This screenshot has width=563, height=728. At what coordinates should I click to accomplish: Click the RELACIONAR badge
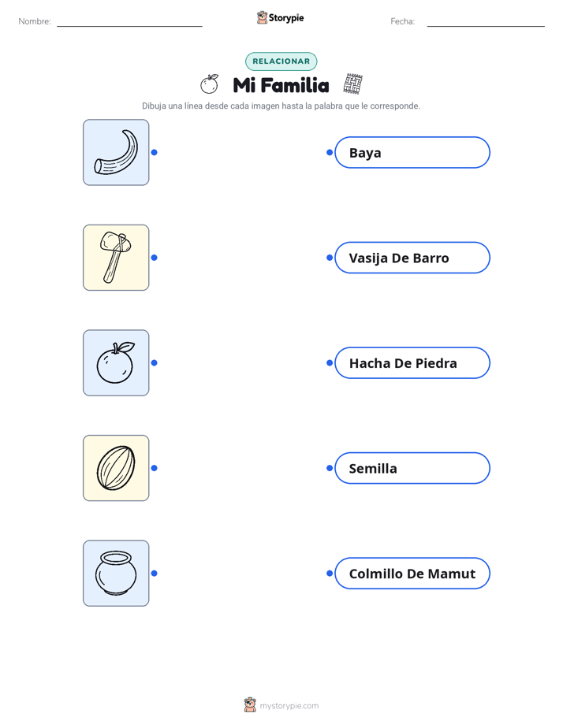point(281,61)
